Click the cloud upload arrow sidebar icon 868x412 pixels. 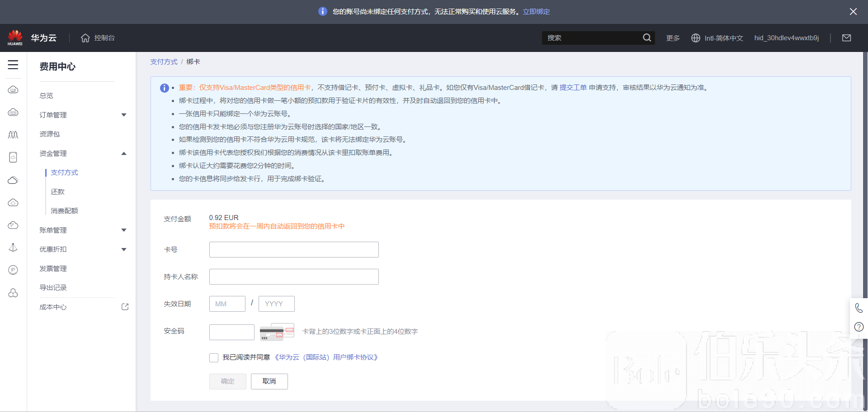[x=13, y=202]
